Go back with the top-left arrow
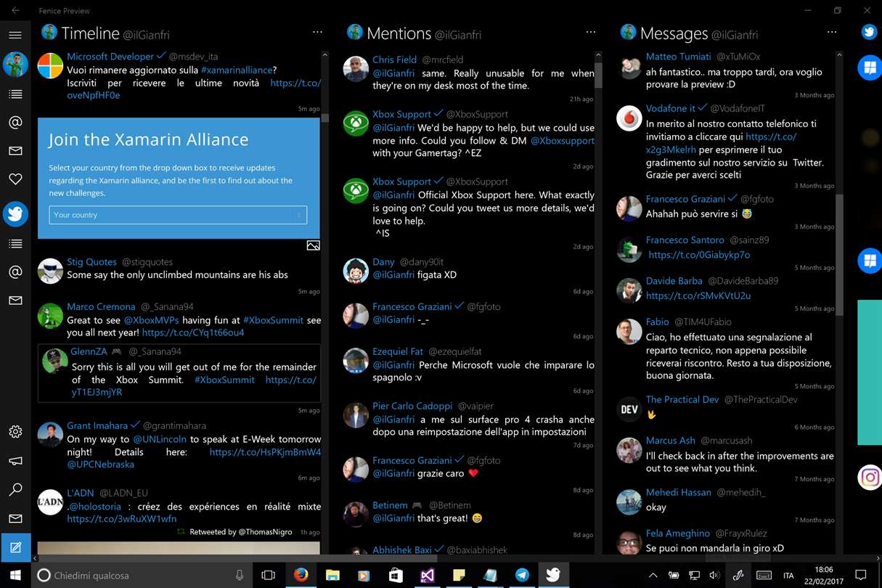 point(15,10)
